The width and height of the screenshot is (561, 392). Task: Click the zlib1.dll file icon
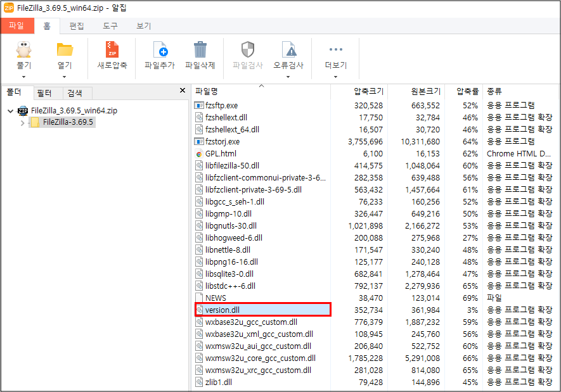pos(199,382)
